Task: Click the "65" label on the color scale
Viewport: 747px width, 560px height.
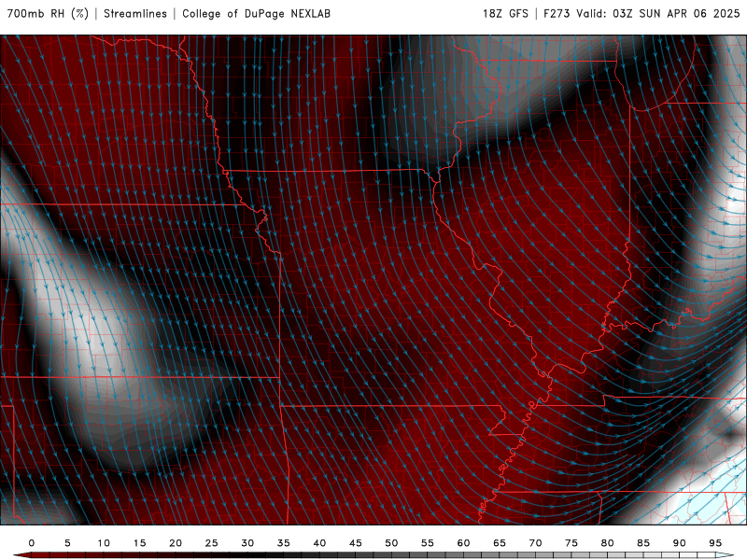Action: coord(500,543)
